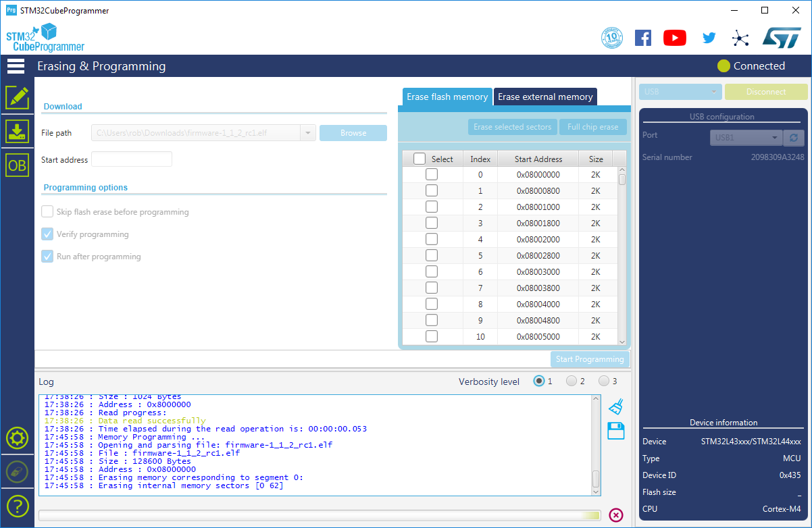Click the external loader chip icon
The image size is (812, 528).
(x=17, y=471)
